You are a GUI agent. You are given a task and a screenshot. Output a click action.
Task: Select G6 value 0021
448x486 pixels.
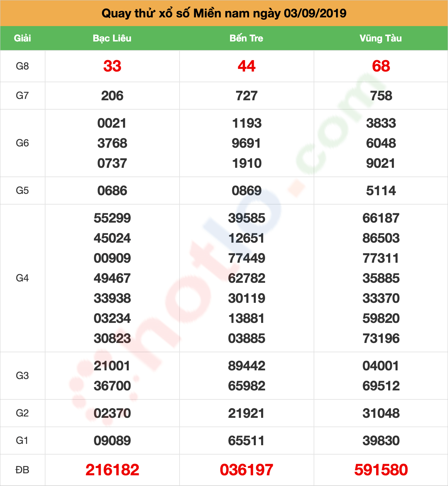point(112,123)
